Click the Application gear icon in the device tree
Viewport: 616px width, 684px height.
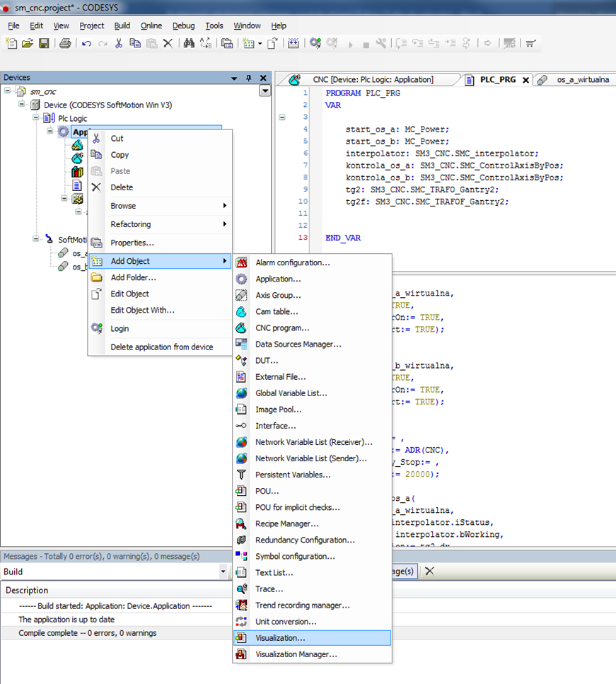click(x=64, y=132)
